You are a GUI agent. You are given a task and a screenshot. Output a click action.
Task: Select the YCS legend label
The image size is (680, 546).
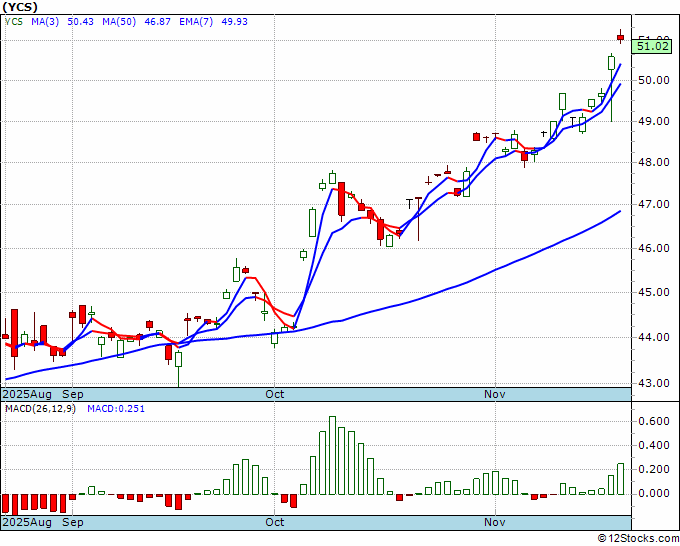(14, 22)
